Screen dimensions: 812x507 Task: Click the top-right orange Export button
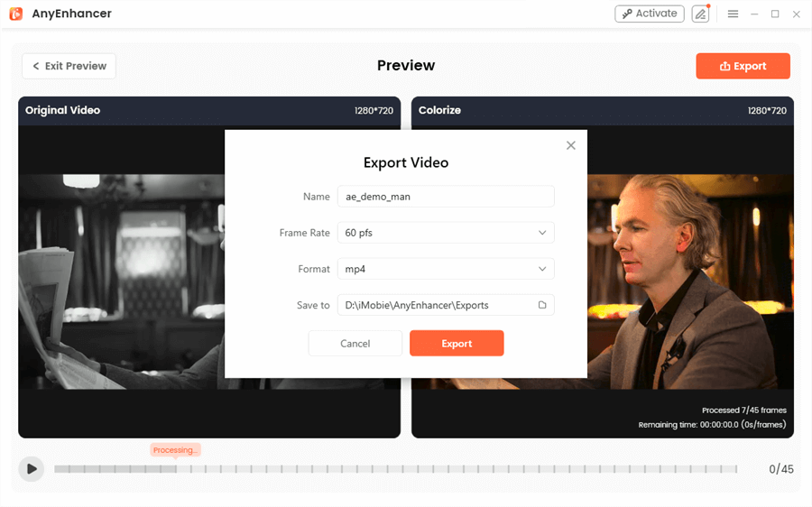coord(743,66)
